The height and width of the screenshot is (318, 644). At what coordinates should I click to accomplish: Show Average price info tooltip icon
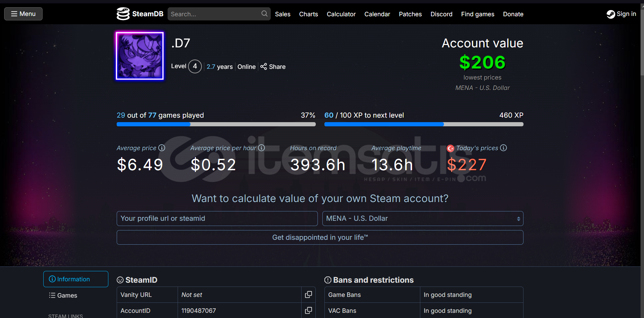[x=162, y=148]
